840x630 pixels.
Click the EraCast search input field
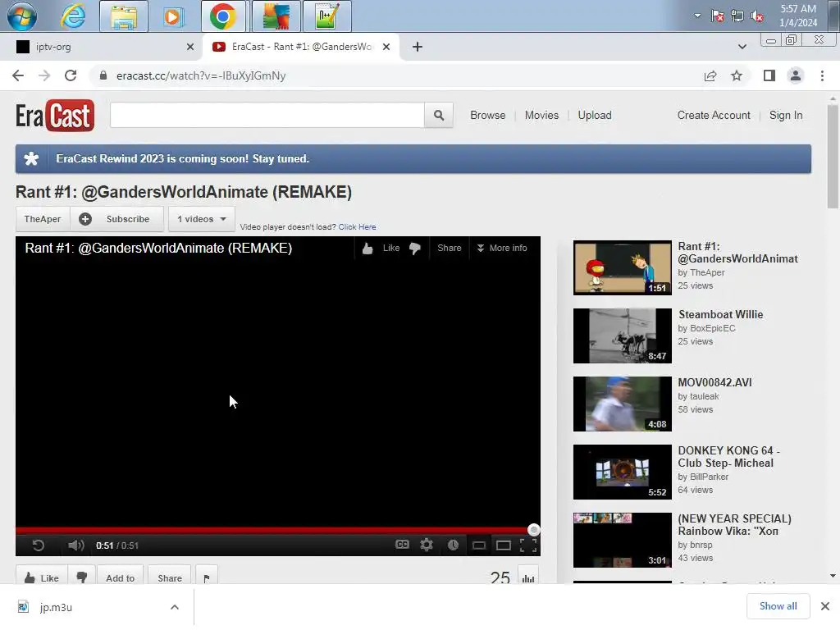click(267, 115)
